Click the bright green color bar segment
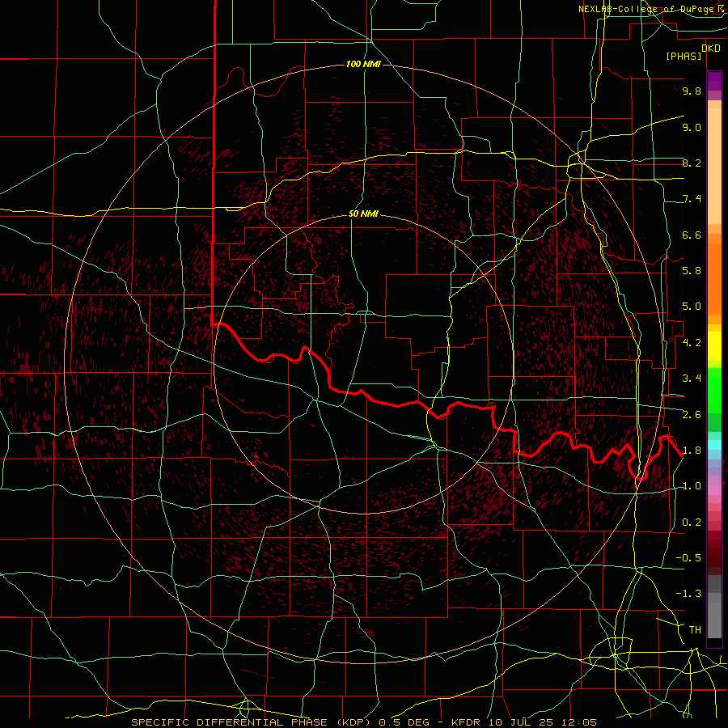 [714, 390]
